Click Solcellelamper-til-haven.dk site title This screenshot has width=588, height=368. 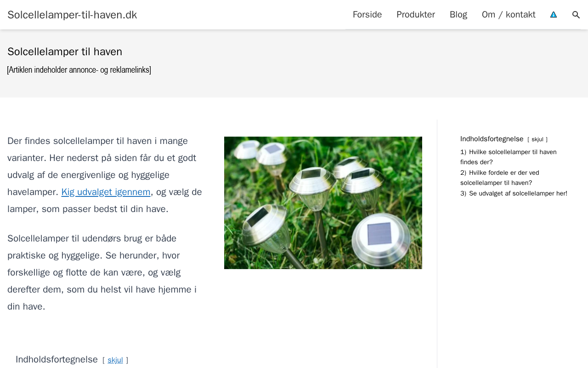(72, 15)
